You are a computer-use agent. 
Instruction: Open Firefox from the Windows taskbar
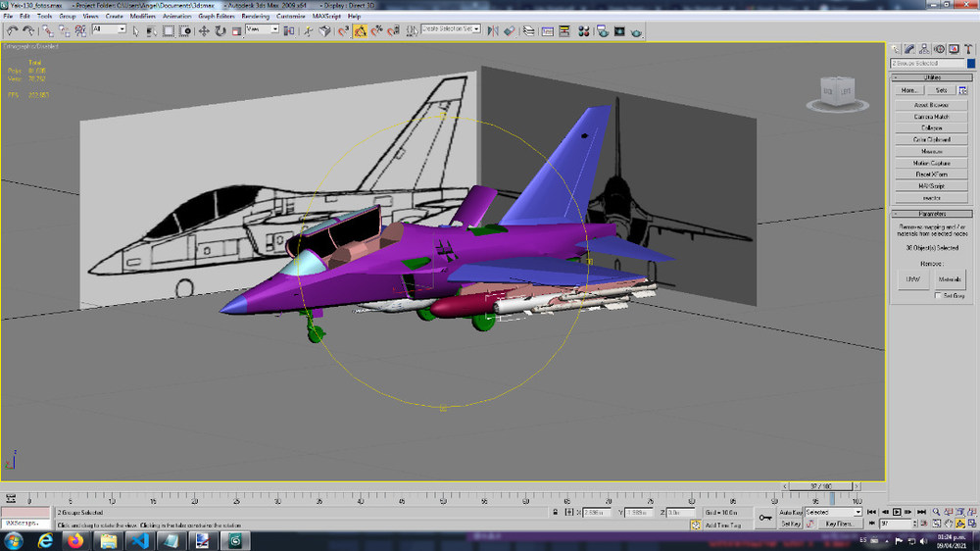76,540
